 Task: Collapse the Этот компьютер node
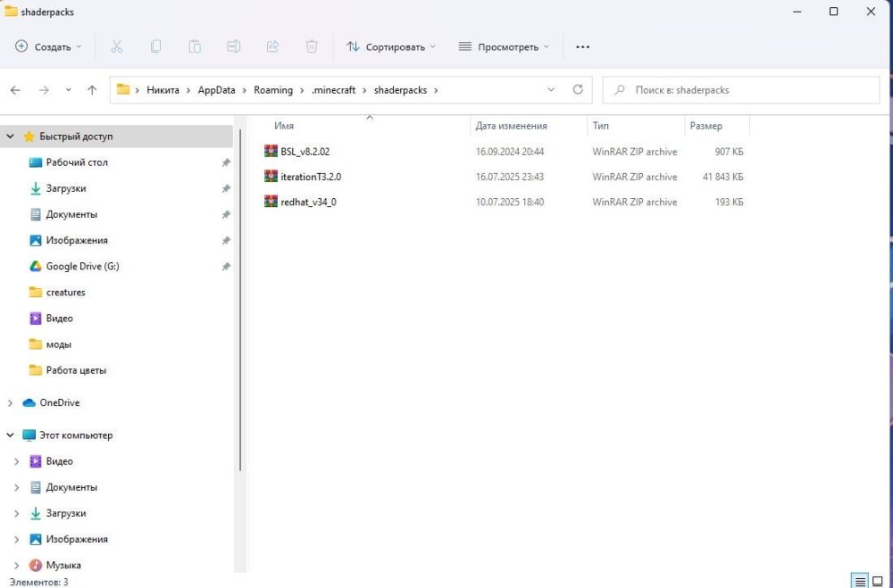coord(10,435)
